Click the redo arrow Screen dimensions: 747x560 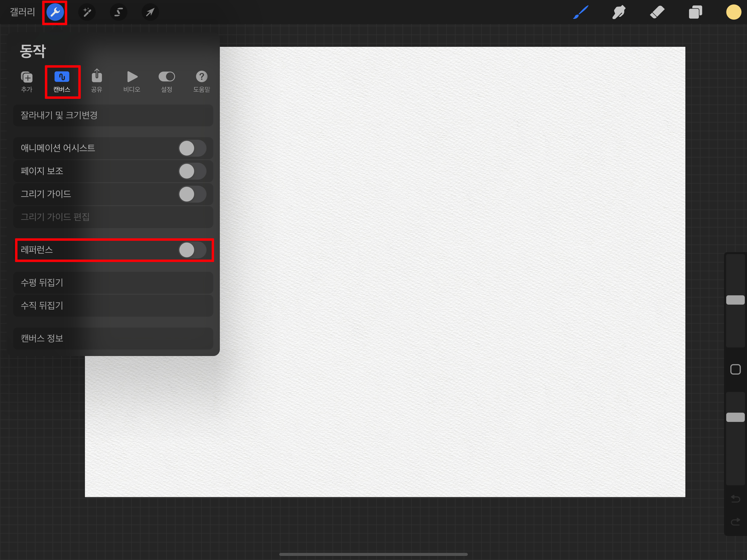(735, 522)
